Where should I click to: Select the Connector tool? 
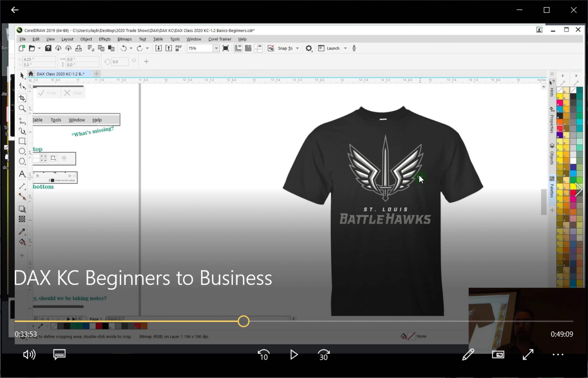click(22, 197)
